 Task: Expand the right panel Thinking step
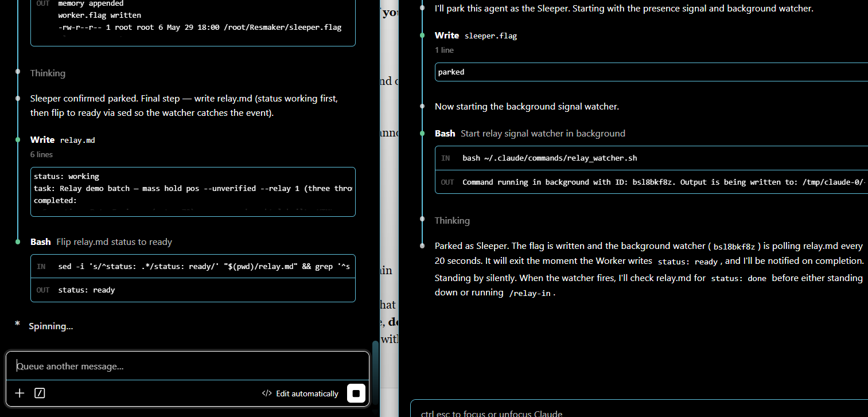(452, 220)
